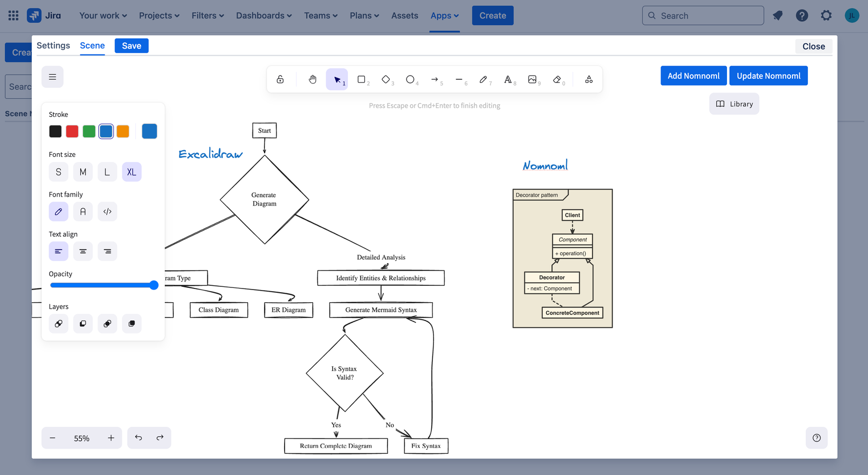
Task: Open the Jira app switcher grid
Action: point(14,15)
